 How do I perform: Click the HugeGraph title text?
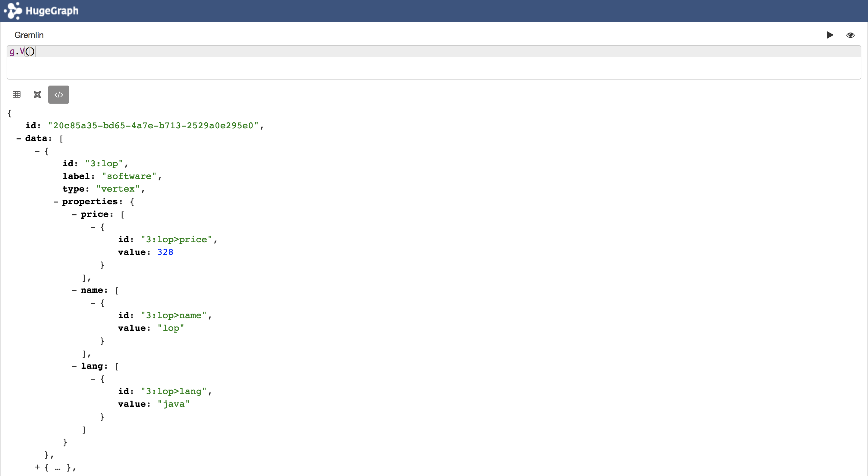52,11
